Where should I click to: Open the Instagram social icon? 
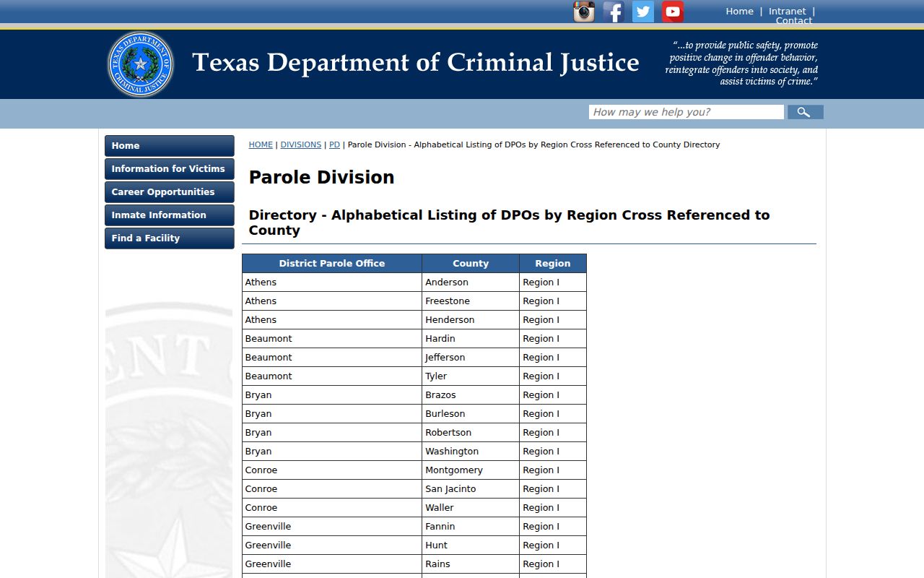click(584, 12)
